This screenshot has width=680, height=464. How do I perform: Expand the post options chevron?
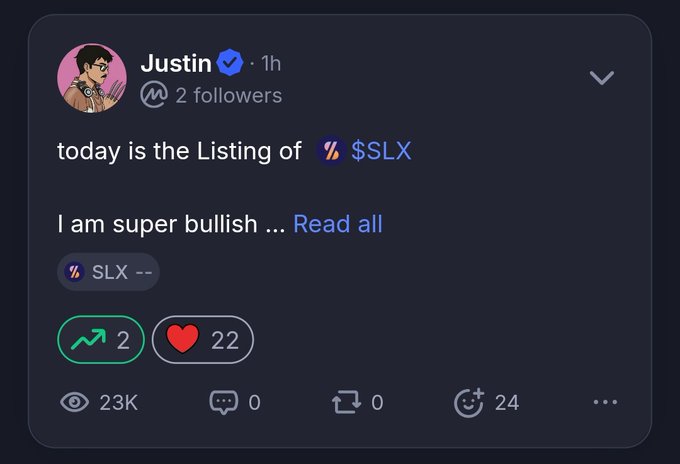pyautogui.click(x=602, y=78)
